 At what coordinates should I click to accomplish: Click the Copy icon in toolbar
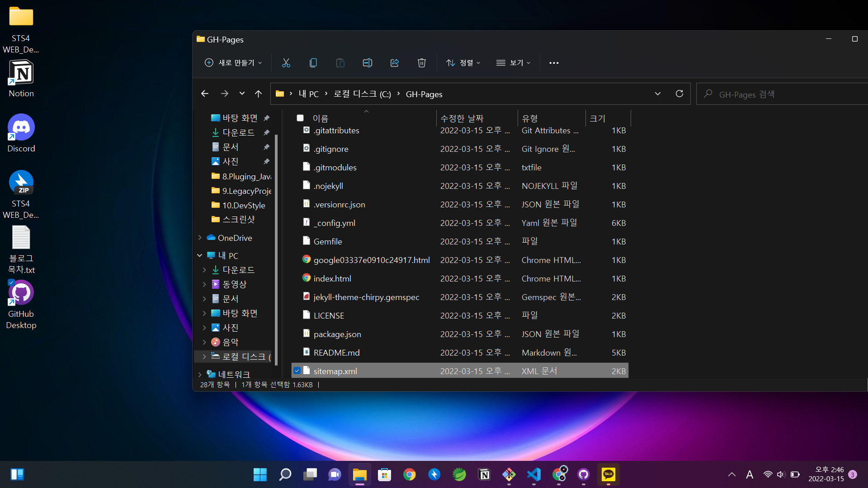pos(313,63)
